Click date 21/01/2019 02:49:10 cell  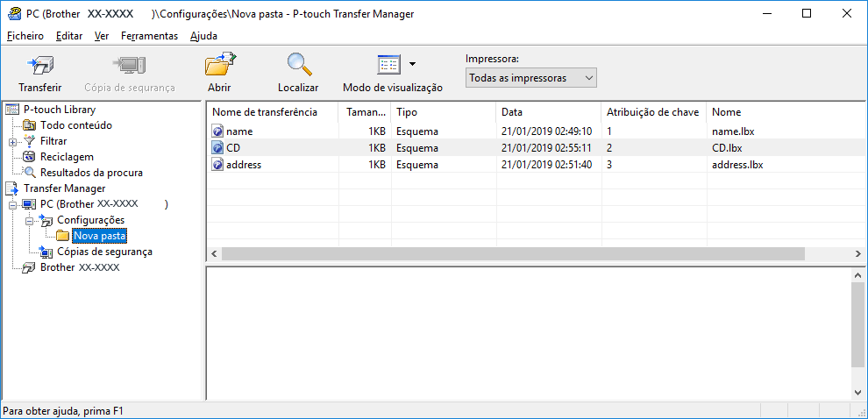coord(547,131)
